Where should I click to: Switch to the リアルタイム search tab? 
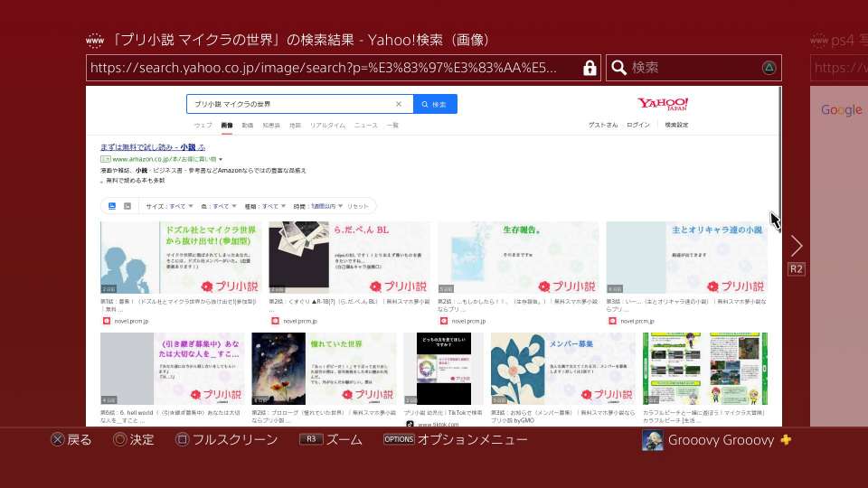[x=327, y=126]
